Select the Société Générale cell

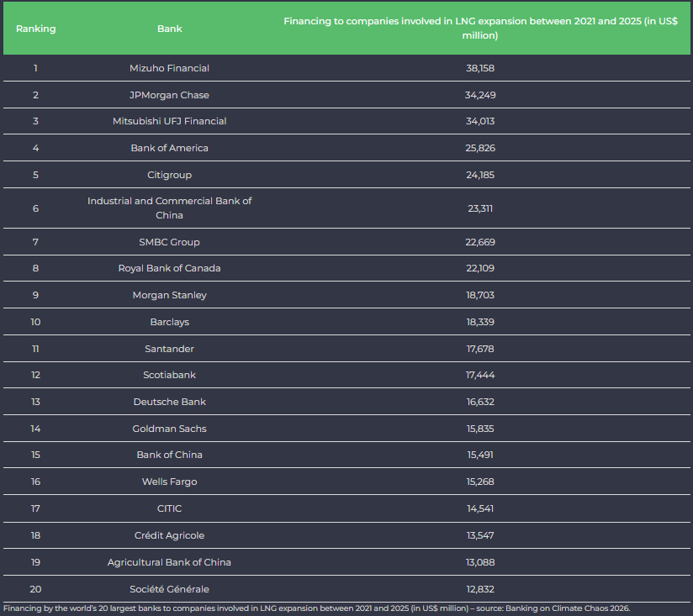[169, 589]
